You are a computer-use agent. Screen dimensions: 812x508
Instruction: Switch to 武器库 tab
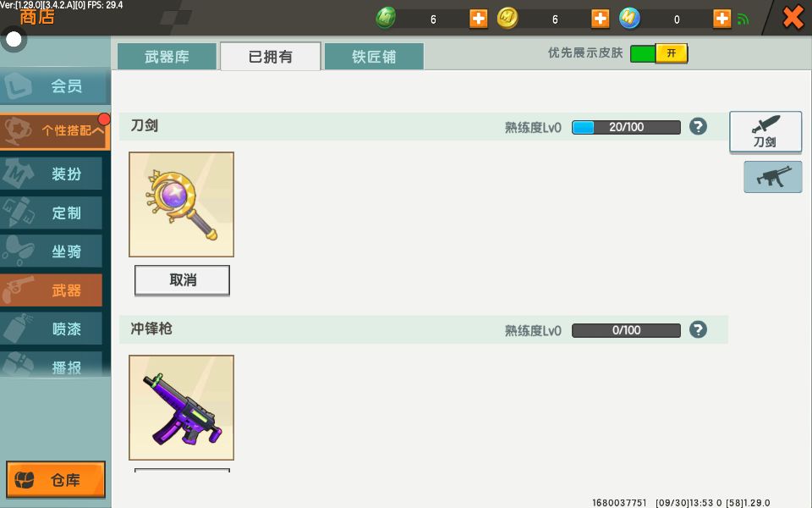[x=167, y=57]
